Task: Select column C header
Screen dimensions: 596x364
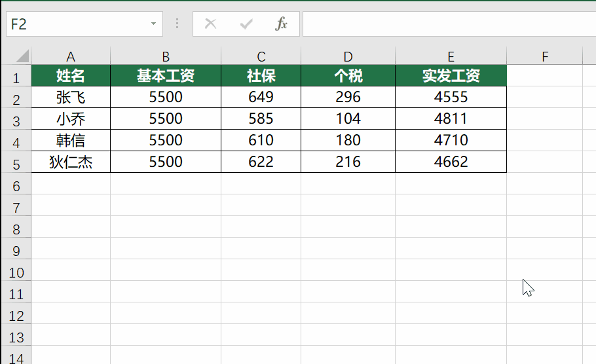Action: coord(261,56)
